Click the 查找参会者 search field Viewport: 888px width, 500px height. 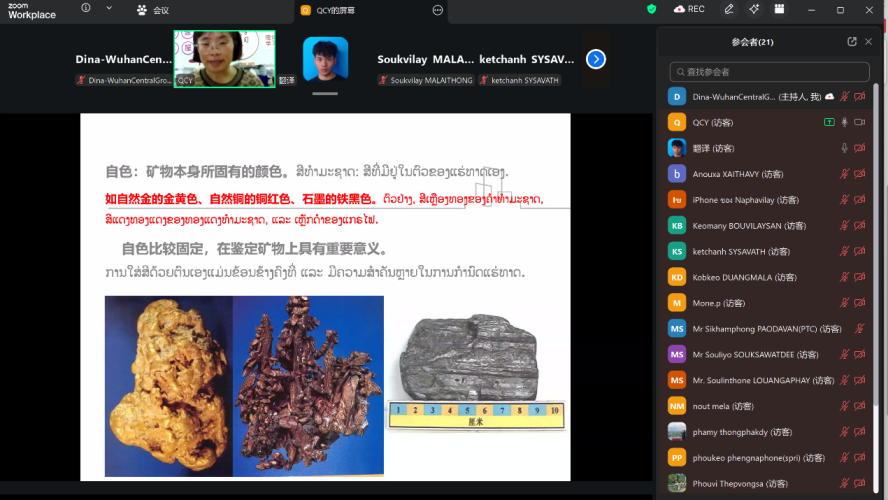(x=769, y=72)
